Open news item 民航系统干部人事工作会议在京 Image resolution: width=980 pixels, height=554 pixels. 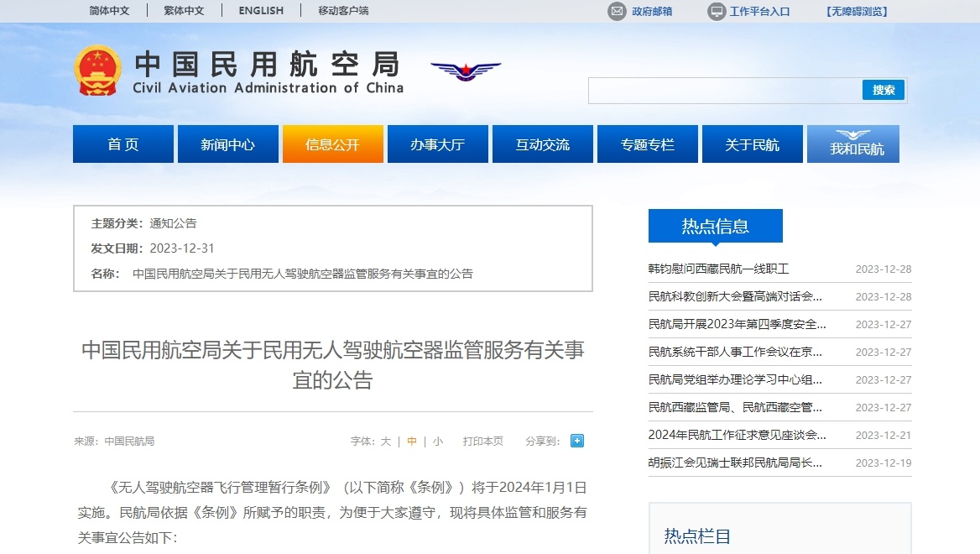(735, 352)
